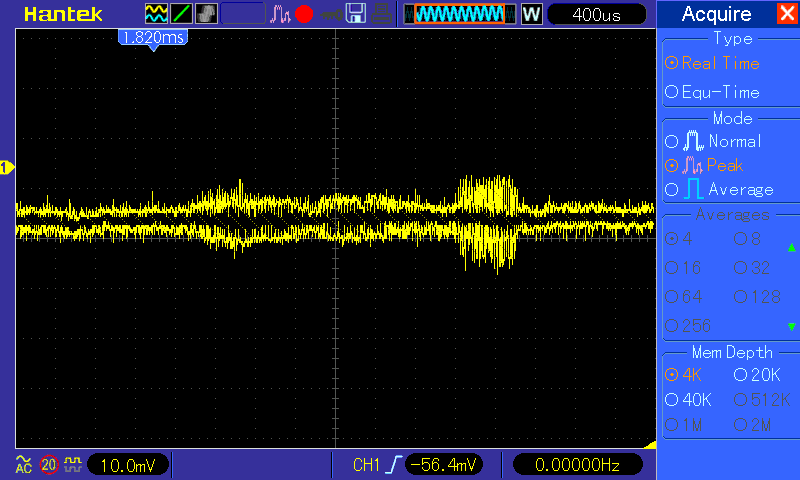Select Average acquisition mode

coord(719,189)
